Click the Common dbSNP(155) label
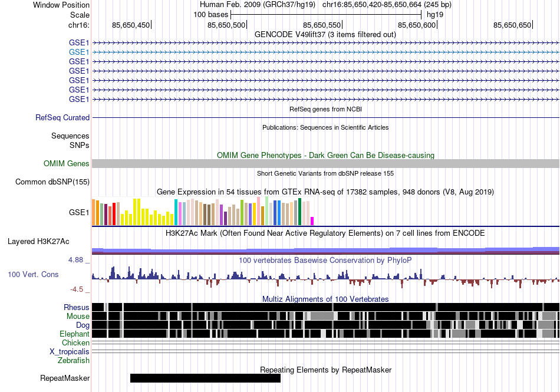The image size is (560, 392). 52,182
